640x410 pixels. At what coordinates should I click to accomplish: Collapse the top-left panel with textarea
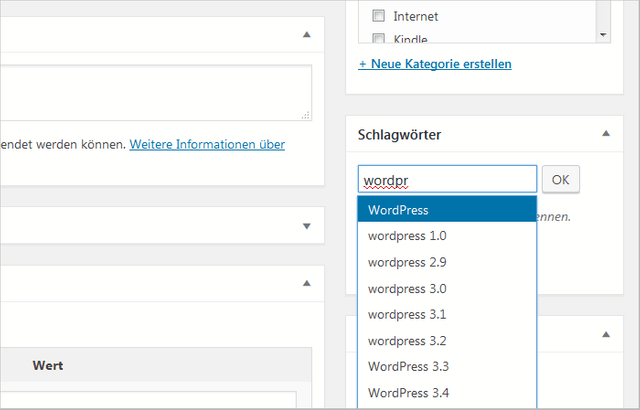[307, 34]
